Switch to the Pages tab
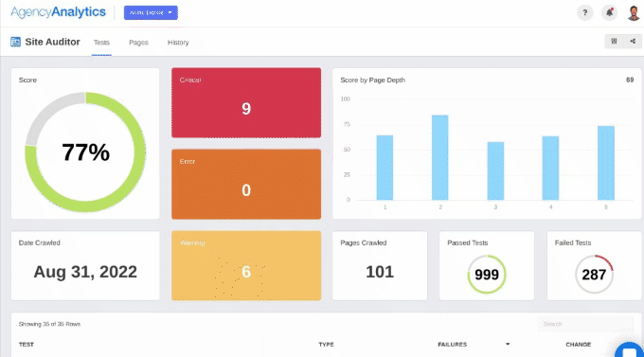644x357 pixels. point(138,43)
